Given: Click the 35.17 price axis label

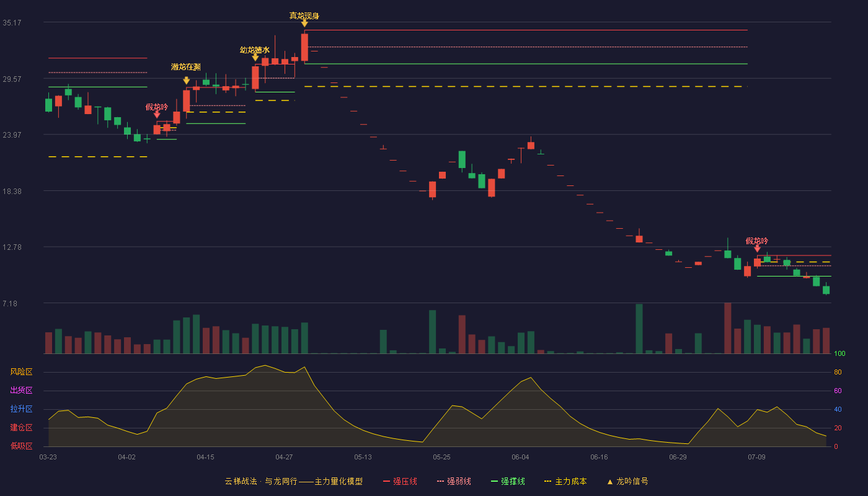Looking at the screenshot, I should click(x=12, y=23).
